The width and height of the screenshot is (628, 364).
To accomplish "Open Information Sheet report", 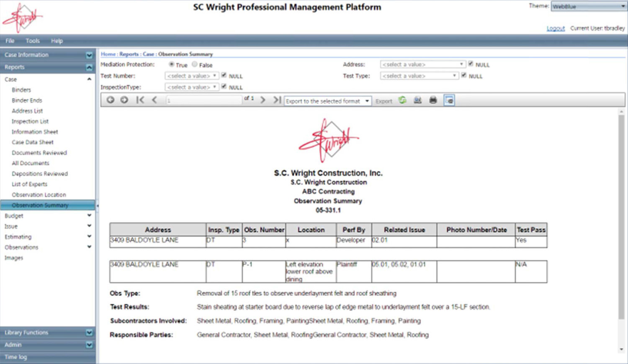I will pyautogui.click(x=35, y=132).
